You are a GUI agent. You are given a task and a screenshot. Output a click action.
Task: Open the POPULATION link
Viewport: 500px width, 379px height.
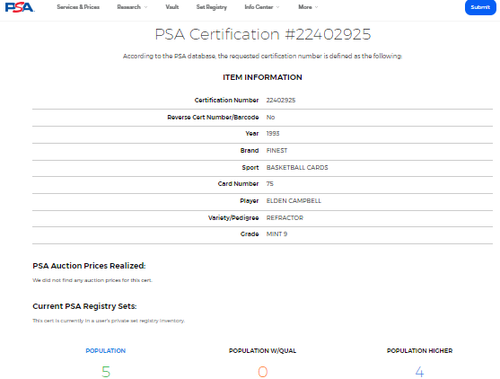pyautogui.click(x=106, y=351)
